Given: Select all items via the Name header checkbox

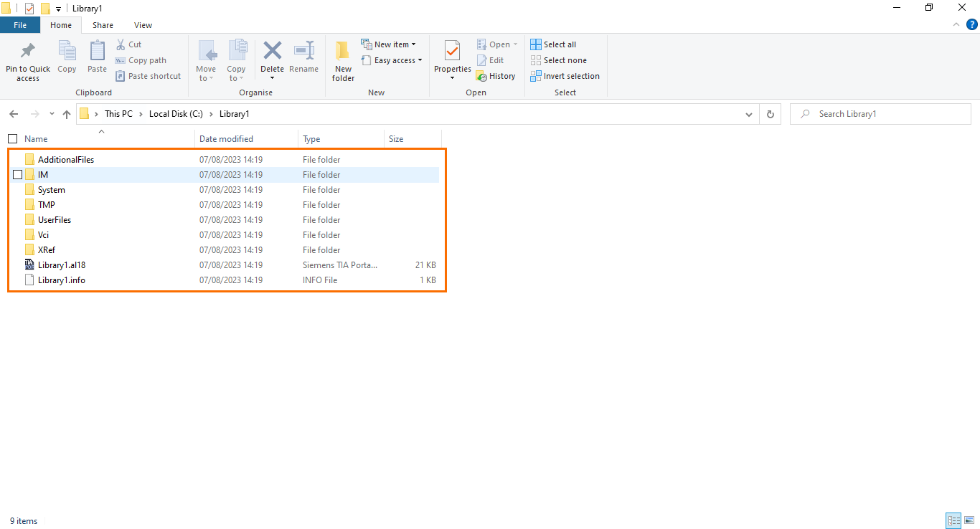Looking at the screenshot, I should tap(12, 138).
